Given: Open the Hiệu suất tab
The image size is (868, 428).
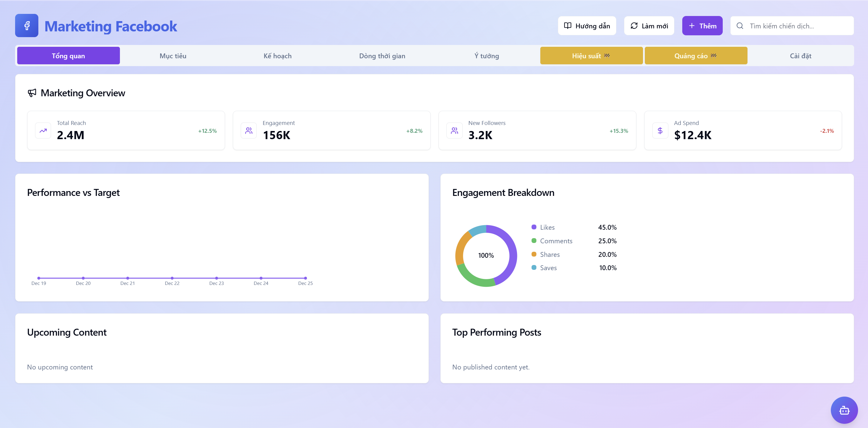Looking at the screenshot, I should tap(591, 56).
